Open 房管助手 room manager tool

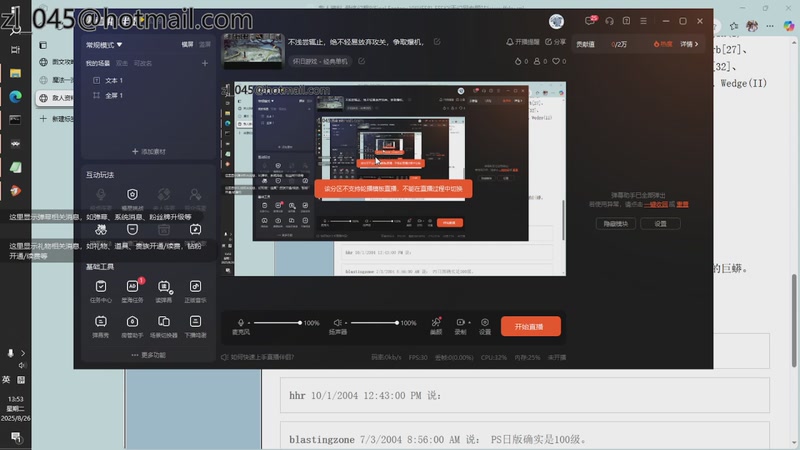132,326
